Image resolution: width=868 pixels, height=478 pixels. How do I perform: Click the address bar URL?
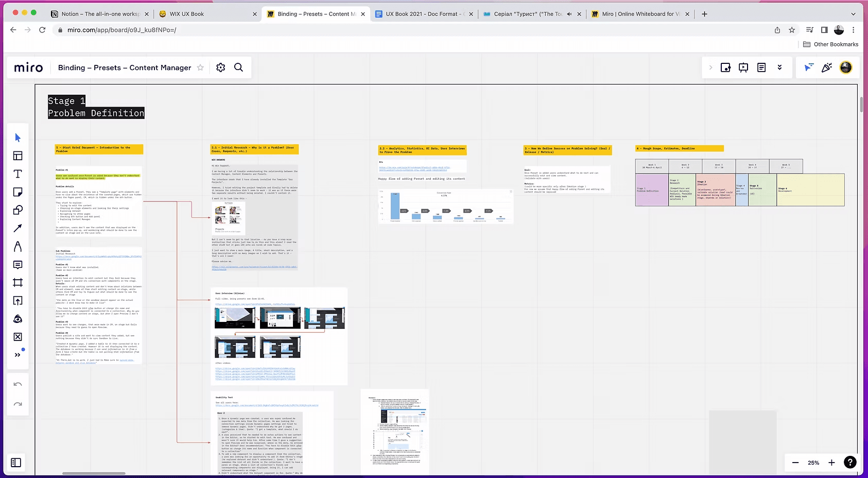point(121,30)
